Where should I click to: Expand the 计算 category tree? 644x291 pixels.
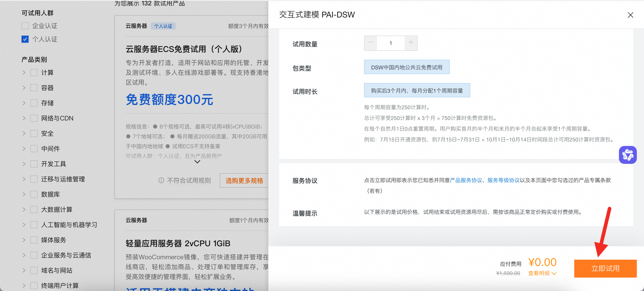tap(24, 73)
